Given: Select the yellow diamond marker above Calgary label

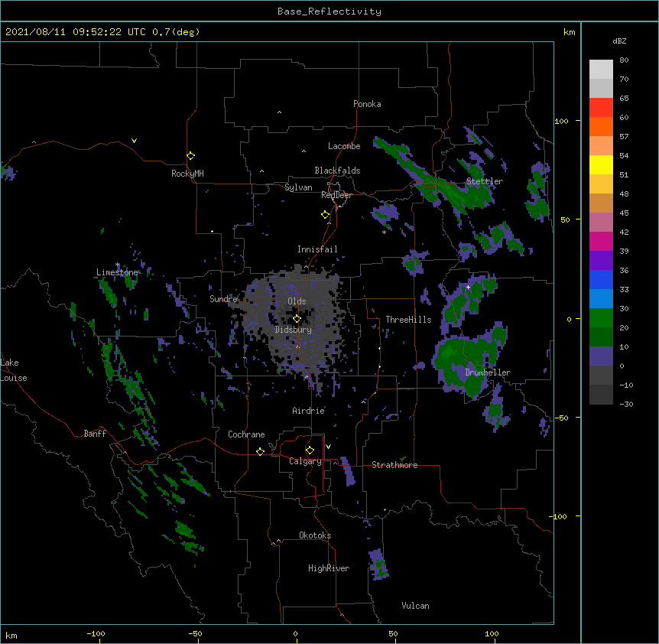Looking at the screenshot, I should point(310,450).
